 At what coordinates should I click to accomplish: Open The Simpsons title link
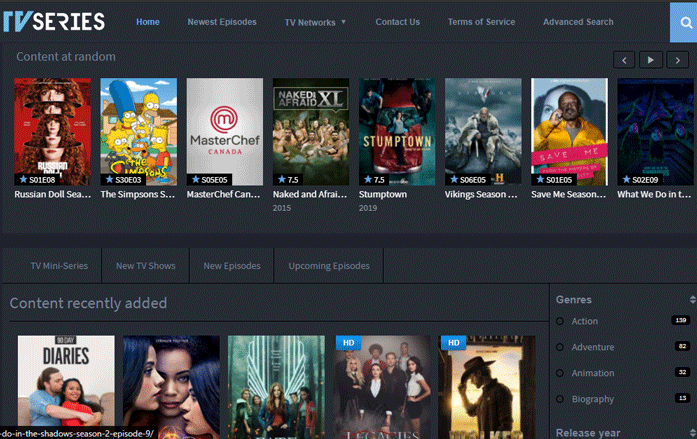pyautogui.click(x=138, y=195)
